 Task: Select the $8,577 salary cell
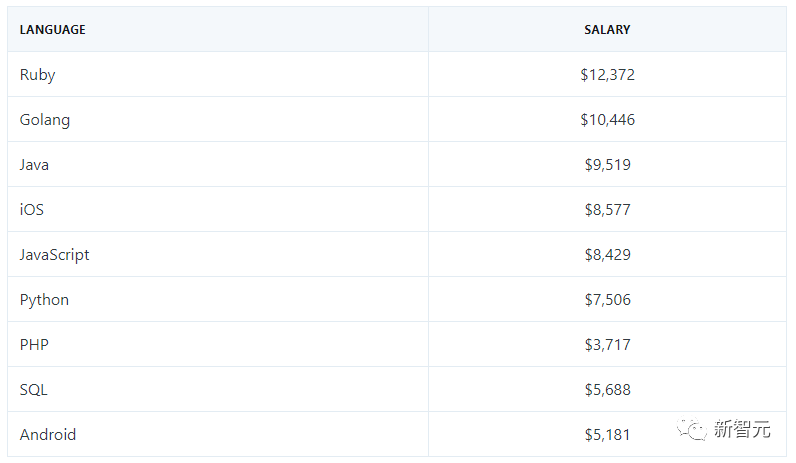(x=607, y=210)
